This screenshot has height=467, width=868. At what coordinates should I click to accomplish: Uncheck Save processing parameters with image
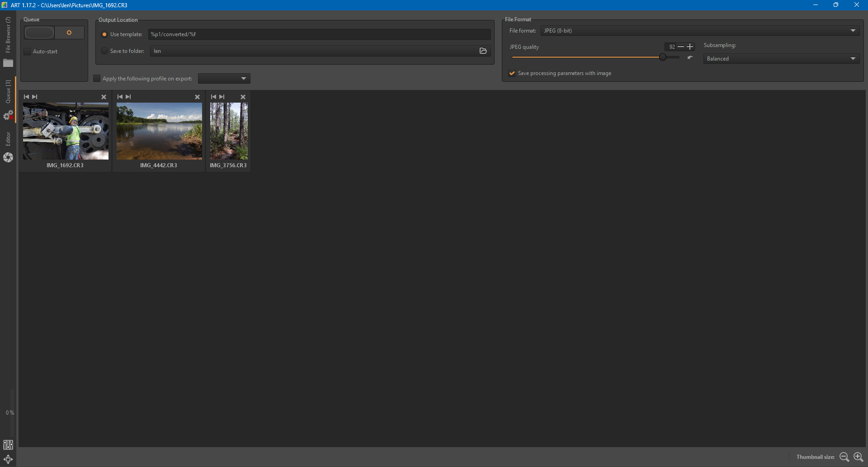click(512, 73)
